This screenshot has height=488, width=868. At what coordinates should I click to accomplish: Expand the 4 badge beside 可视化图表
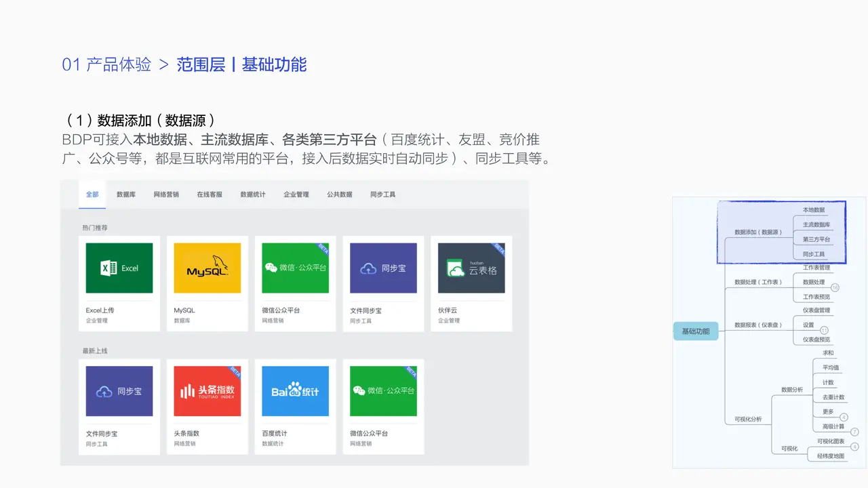point(854,447)
